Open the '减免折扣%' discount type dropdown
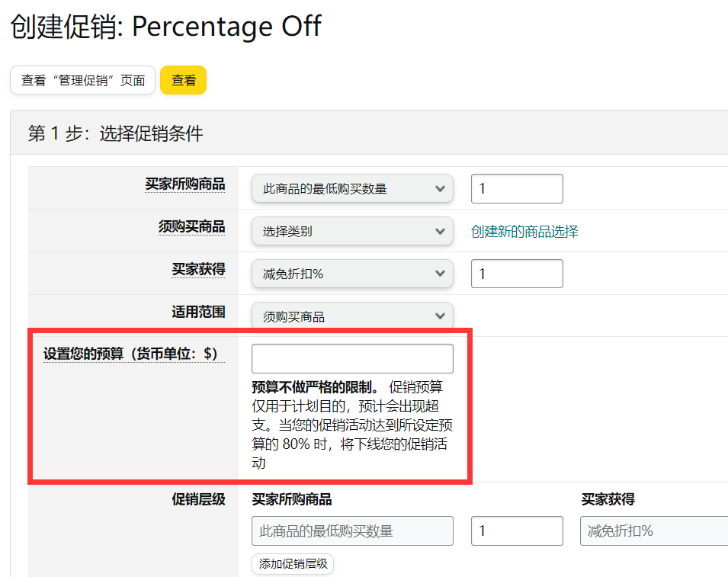 [x=352, y=273]
